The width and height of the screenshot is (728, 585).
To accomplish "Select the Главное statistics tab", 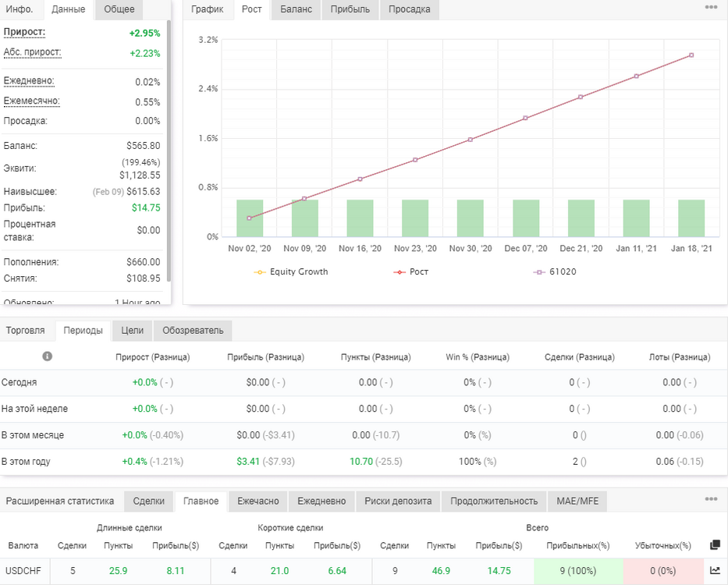I will pyautogui.click(x=201, y=502).
